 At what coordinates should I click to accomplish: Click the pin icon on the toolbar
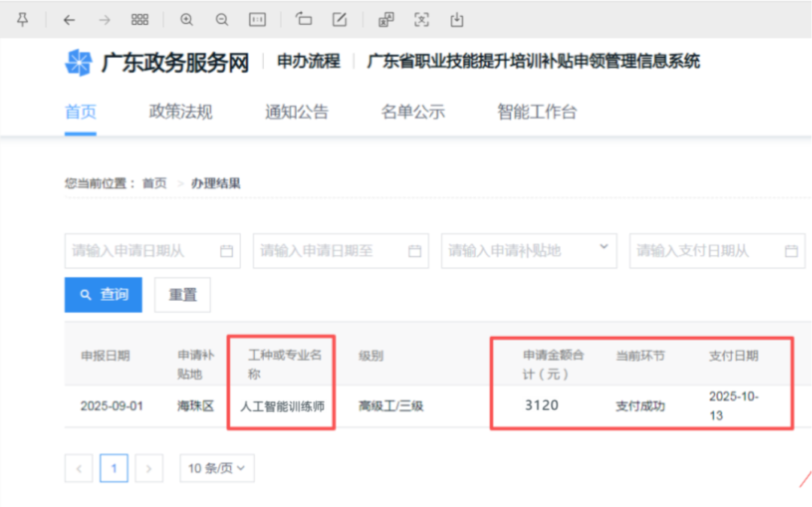[x=23, y=20]
